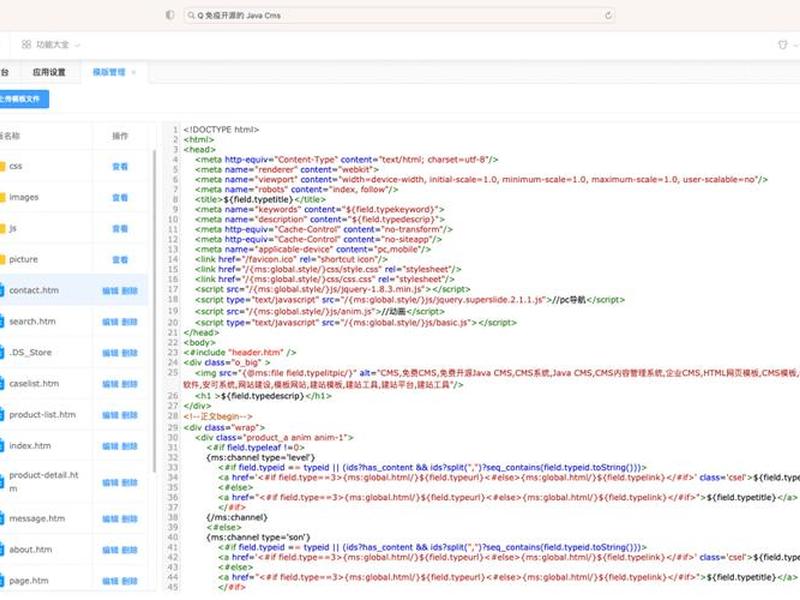800x600 pixels.
Task: Delete index.htm using 删除 link
Action: point(130,446)
